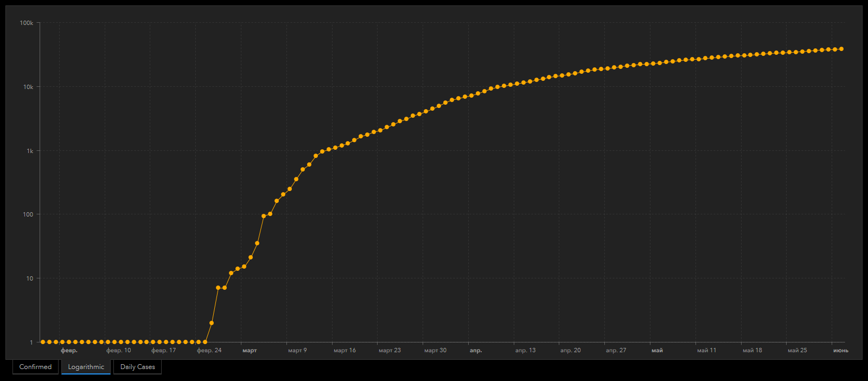This screenshot has width=868, height=381.
Task: Click the 'март' month axis label
Action: tap(250, 351)
